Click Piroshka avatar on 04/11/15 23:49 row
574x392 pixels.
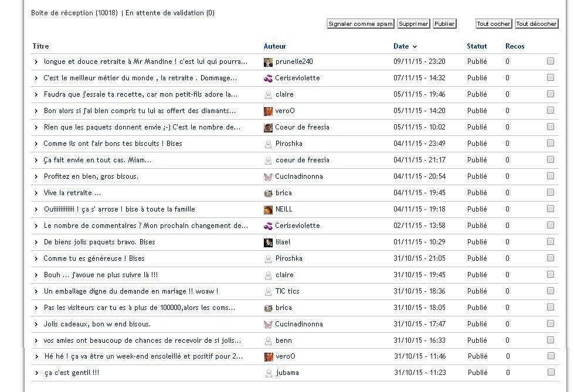click(268, 144)
